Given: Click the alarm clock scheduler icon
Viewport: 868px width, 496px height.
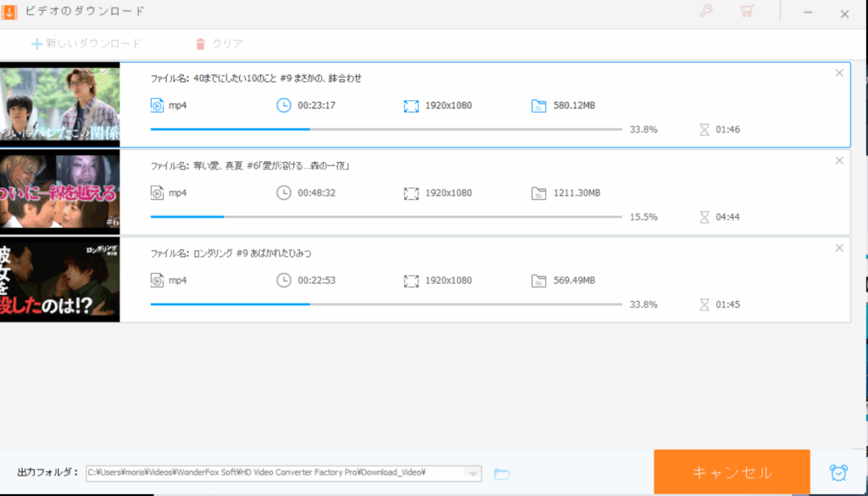Looking at the screenshot, I should point(838,472).
